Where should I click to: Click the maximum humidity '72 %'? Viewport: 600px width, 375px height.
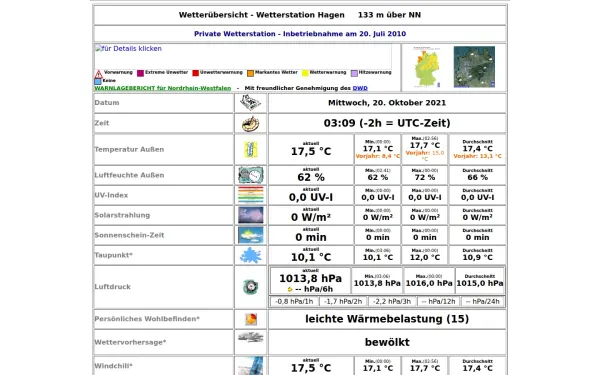(425, 178)
